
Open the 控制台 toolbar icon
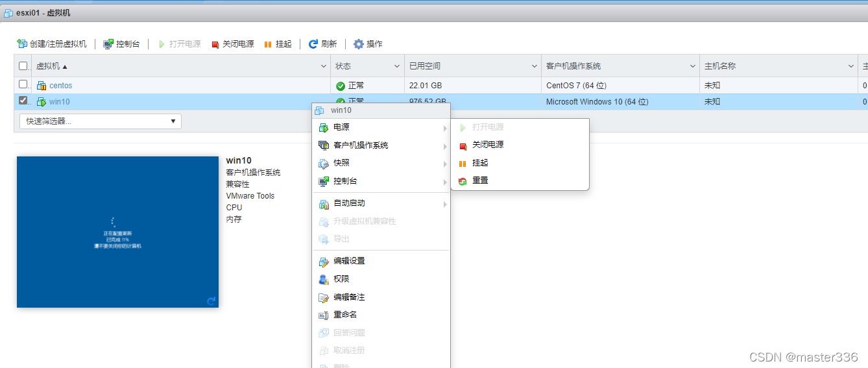pos(108,44)
